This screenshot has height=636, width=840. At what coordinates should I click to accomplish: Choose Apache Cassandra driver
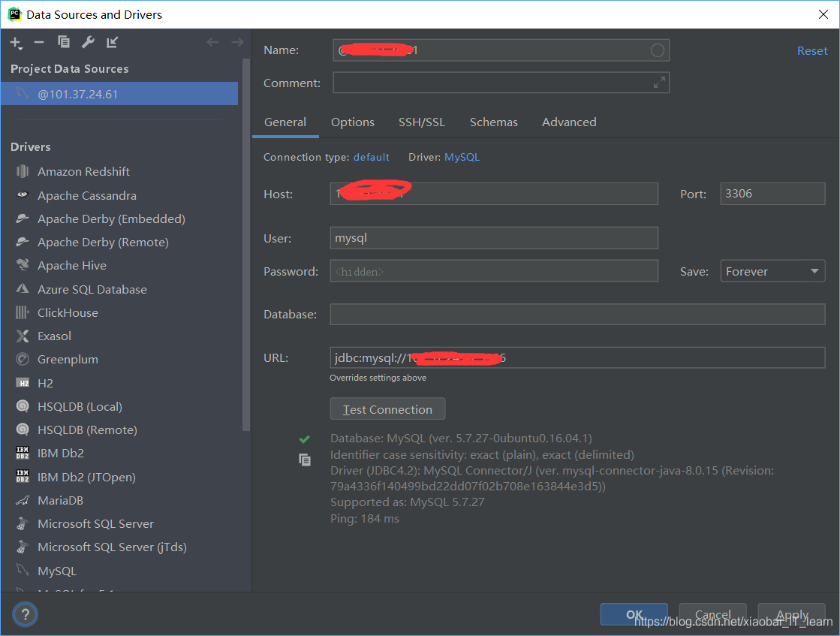click(x=87, y=195)
